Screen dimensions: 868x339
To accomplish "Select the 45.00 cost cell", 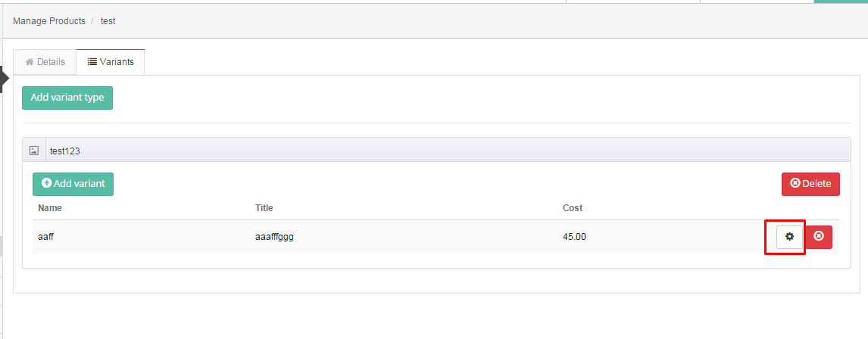I will [x=574, y=237].
